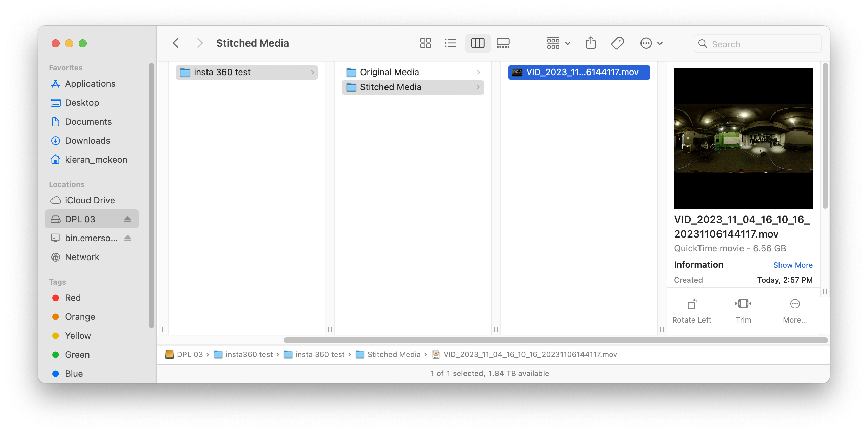868x433 pixels.
Task: Click insta360 test in path bar
Action: [243, 354]
